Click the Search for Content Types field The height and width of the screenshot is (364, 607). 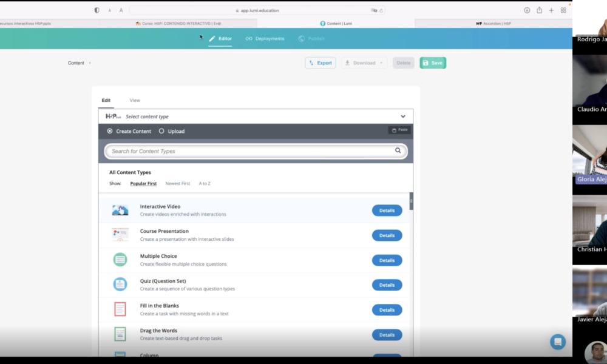point(256,151)
